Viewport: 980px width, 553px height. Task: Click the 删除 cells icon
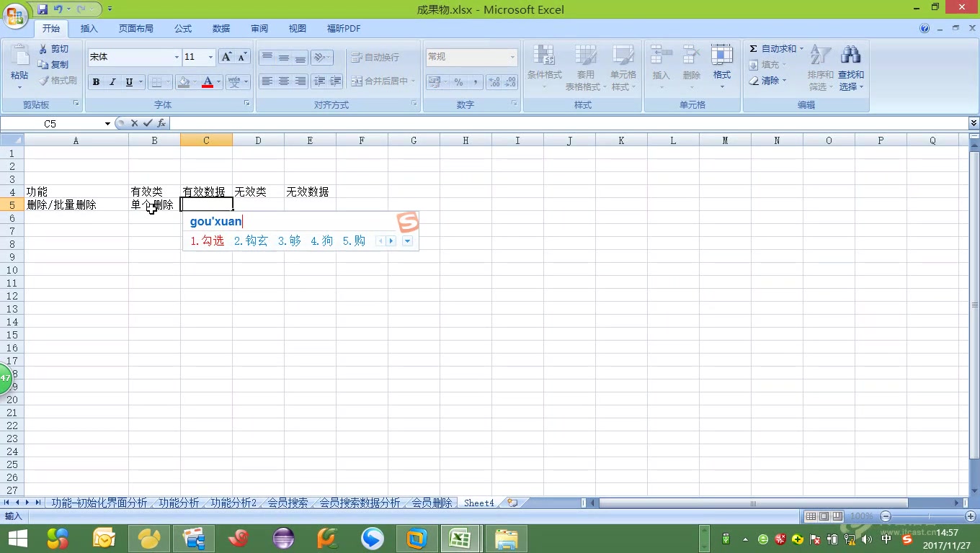[690, 65]
